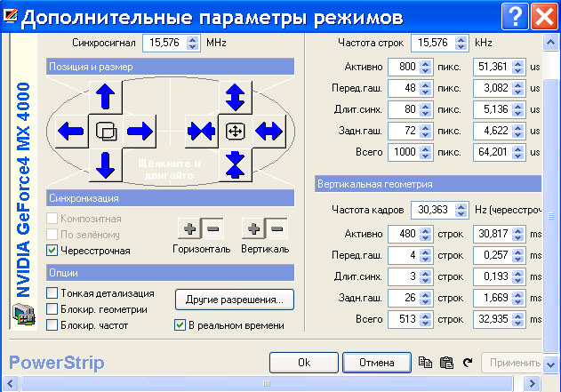Click the Частота кадров spinner arrows
This screenshot has width=561, height=392.
(x=461, y=211)
